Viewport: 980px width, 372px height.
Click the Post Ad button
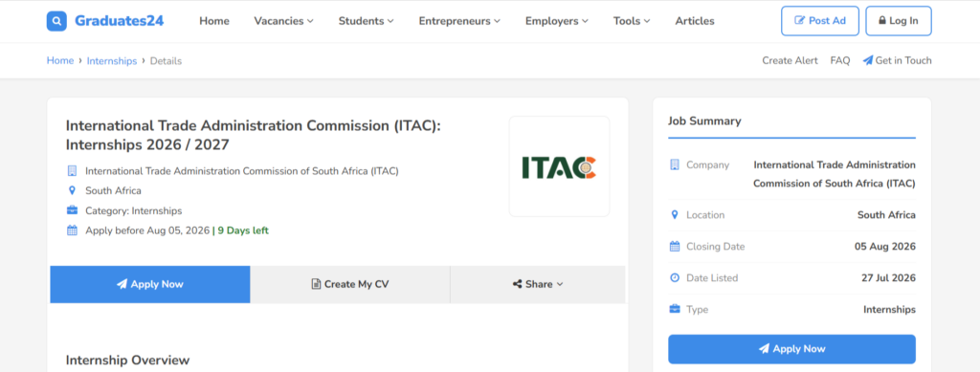click(820, 21)
